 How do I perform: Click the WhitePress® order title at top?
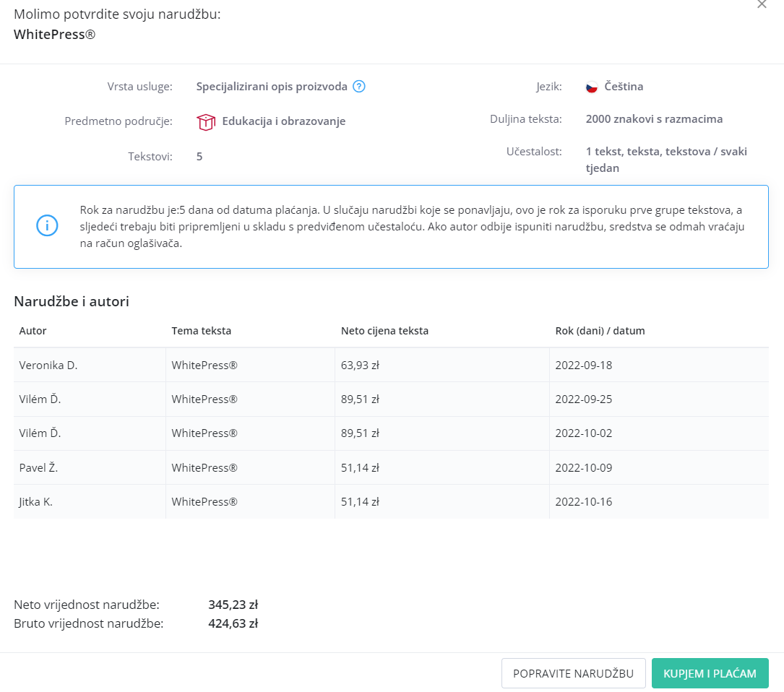[54, 35]
